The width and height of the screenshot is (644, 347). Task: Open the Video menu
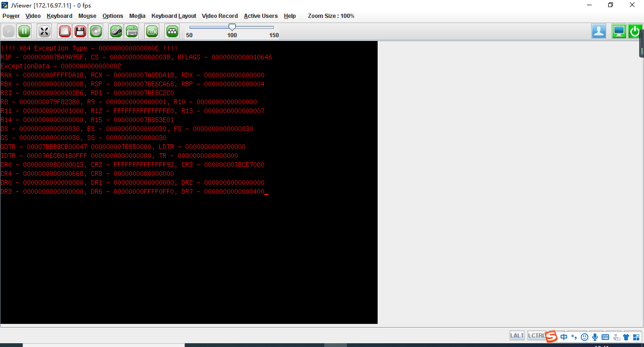(33, 16)
